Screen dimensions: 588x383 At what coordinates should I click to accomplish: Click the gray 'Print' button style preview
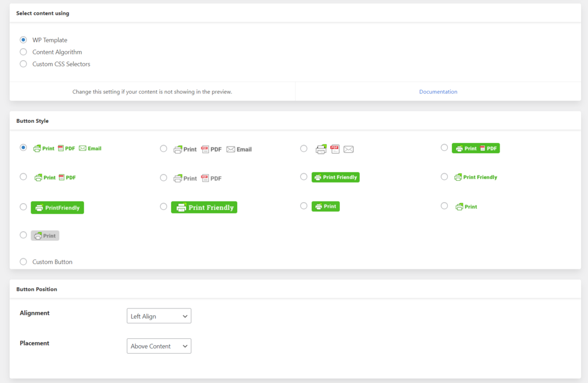(x=45, y=235)
